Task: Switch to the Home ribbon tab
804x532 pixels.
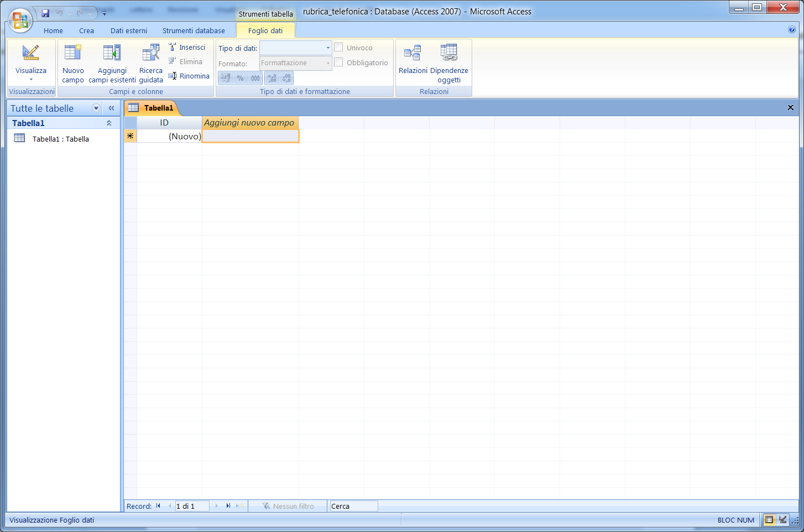Action: pos(53,30)
